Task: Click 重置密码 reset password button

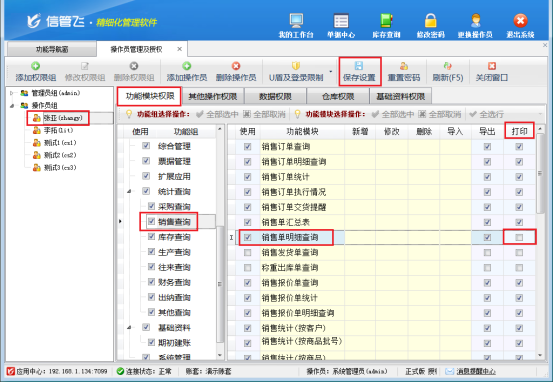Action: pos(404,72)
